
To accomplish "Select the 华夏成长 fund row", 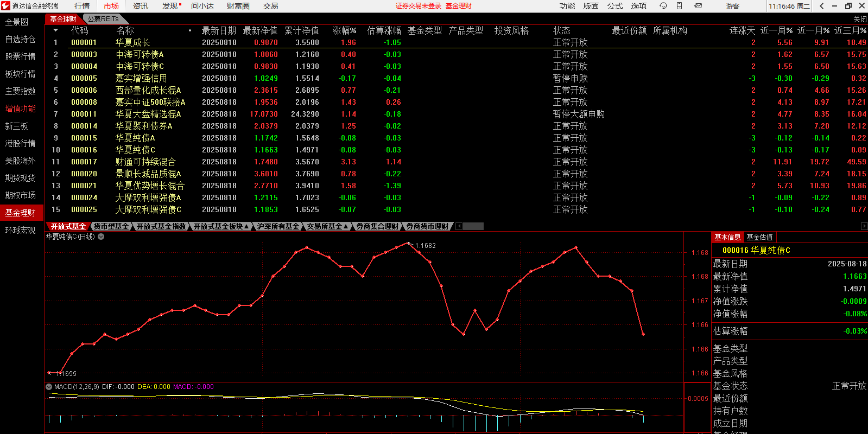I will pyautogui.click(x=132, y=42).
